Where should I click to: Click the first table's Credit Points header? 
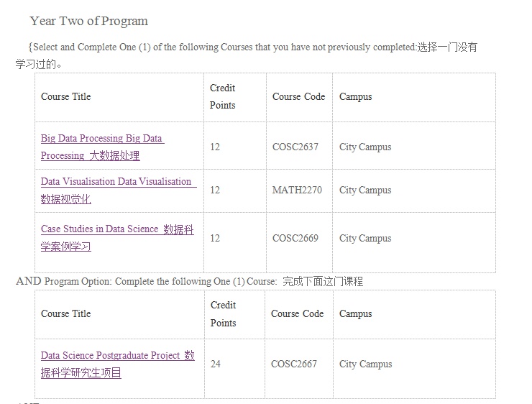coord(223,96)
